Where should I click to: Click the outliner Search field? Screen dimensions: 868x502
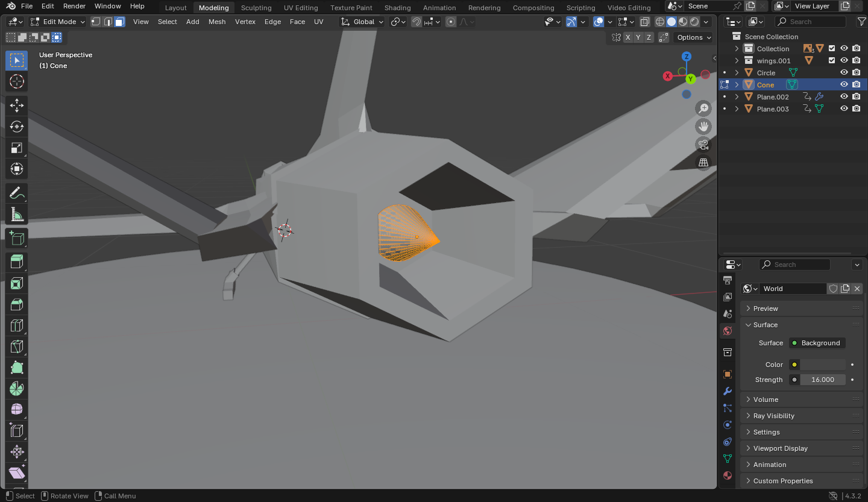[x=810, y=22]
